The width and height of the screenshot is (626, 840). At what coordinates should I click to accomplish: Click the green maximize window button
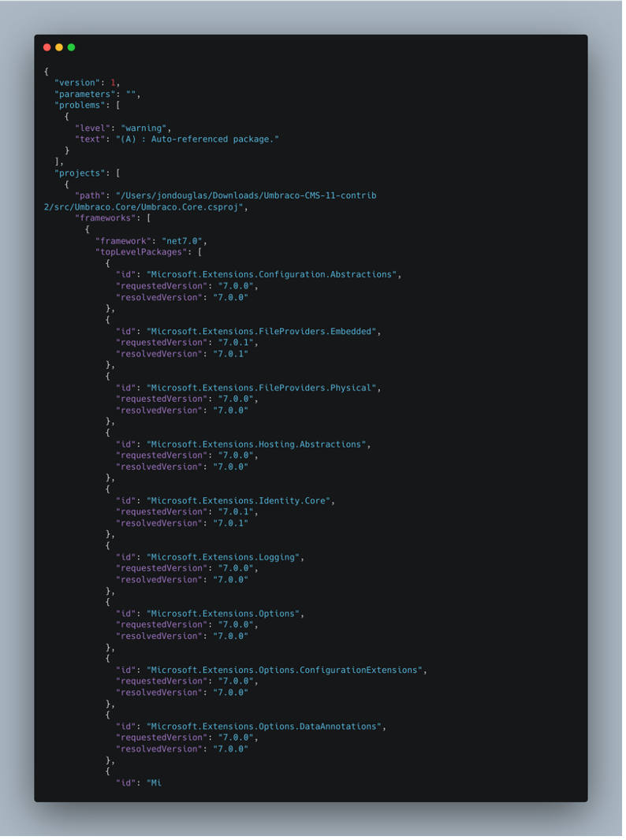point(71,48)
